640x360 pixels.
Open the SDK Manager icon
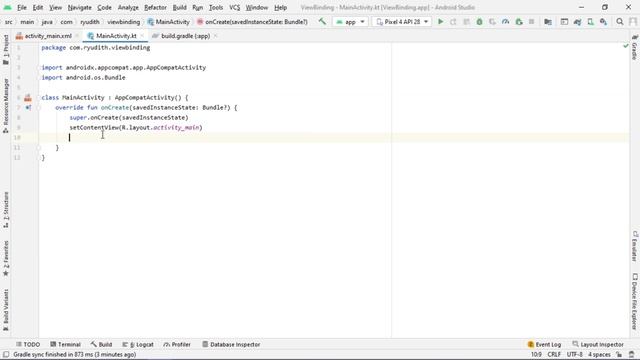click(603, 22)
